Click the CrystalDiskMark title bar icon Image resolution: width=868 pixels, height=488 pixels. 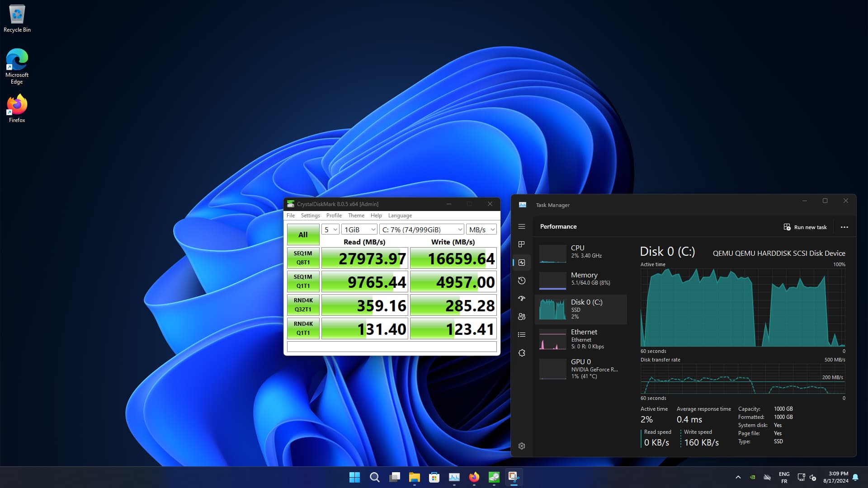pyautogui.click(x=291, y=204)
